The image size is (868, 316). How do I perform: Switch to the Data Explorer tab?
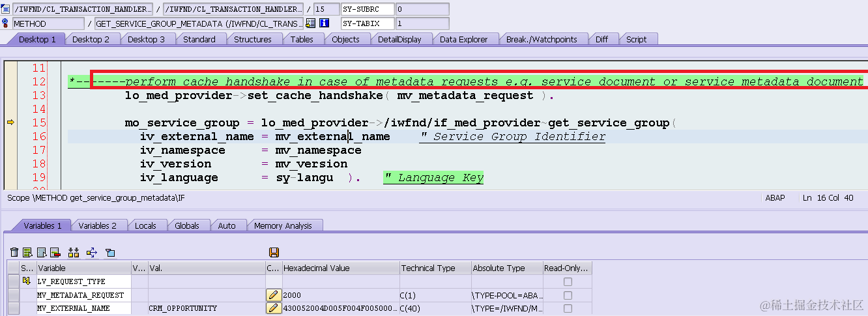click(463, 39)
